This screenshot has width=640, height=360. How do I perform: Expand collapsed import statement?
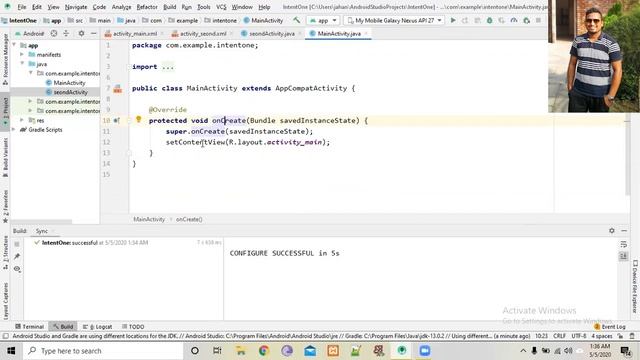coord(168,67)
